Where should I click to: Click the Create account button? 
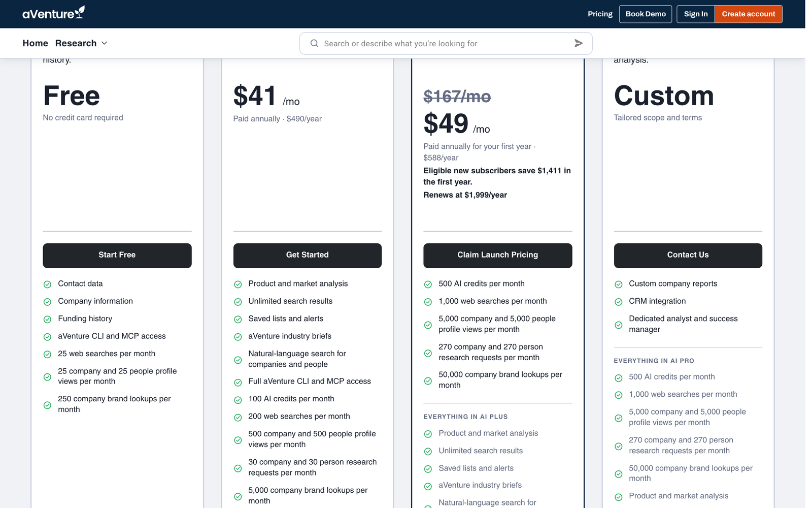click(749, 14)
